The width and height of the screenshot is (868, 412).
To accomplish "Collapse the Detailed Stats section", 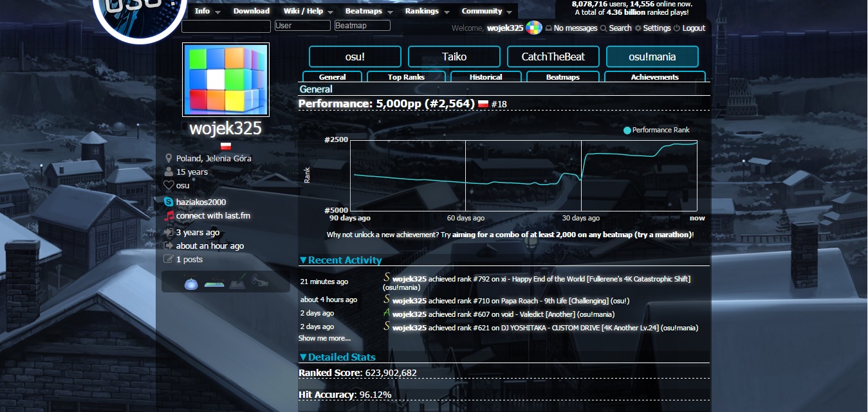I will point(337,357).
